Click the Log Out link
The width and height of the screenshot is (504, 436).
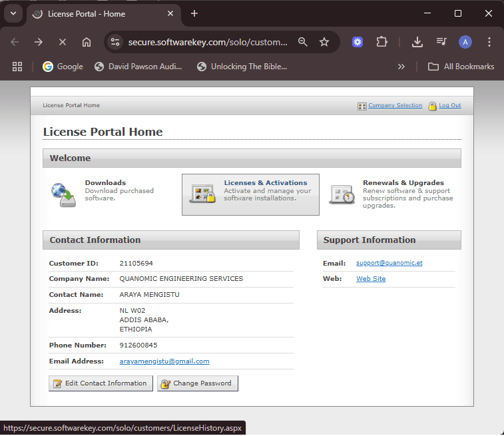[449, 105]
